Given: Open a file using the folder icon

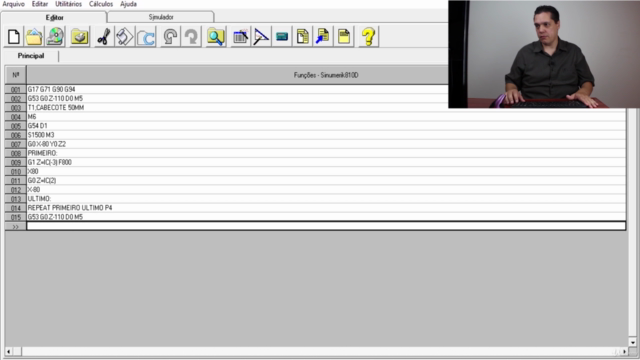Looking at the screenshot, I should tap(34, 37).
